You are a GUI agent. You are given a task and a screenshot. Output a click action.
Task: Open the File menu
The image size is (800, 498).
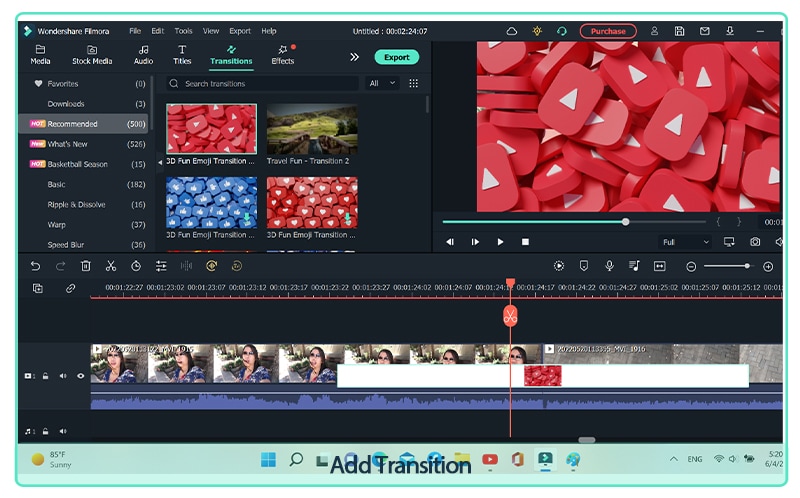point(135,31)
